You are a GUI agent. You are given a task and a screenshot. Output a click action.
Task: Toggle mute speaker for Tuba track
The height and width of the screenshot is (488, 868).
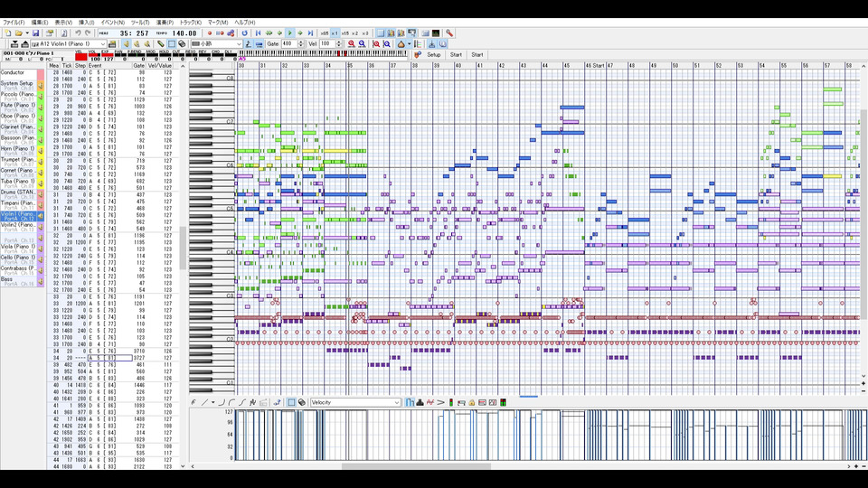[x=41, y=183]
